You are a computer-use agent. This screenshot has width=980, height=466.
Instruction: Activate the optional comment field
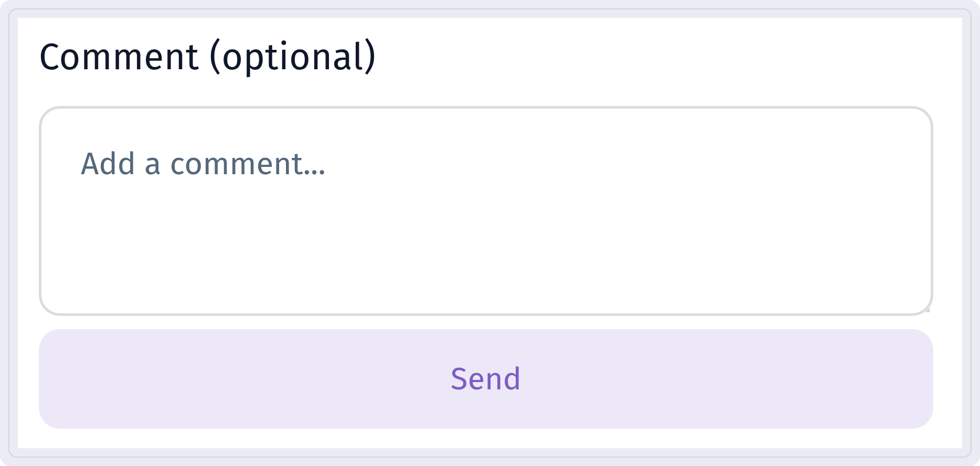(486, 211)
